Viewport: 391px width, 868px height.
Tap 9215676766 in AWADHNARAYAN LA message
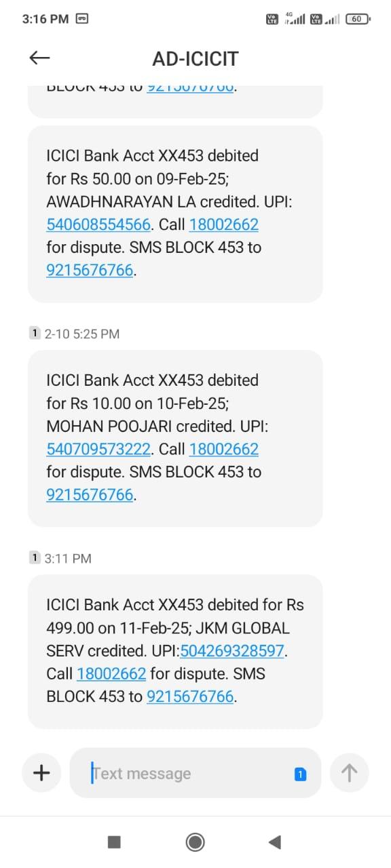coord(90,271)
